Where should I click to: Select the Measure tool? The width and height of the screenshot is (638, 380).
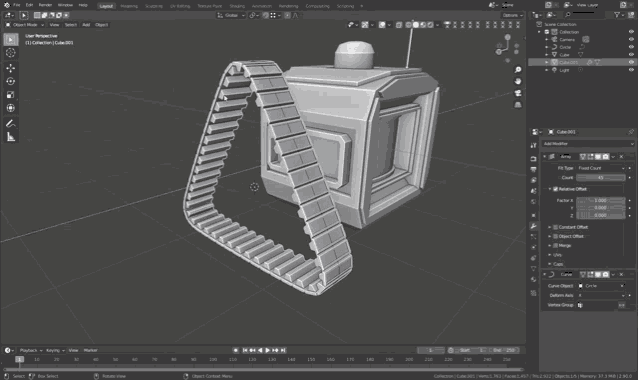tap(11, 137)
